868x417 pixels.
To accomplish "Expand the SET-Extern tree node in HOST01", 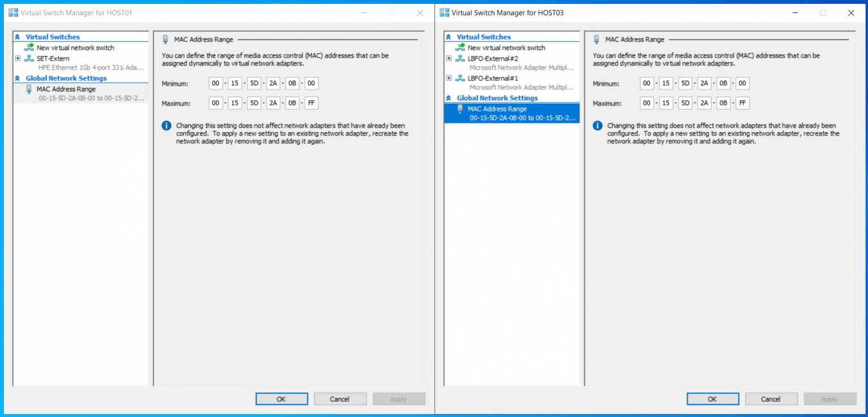I will 18,59.
